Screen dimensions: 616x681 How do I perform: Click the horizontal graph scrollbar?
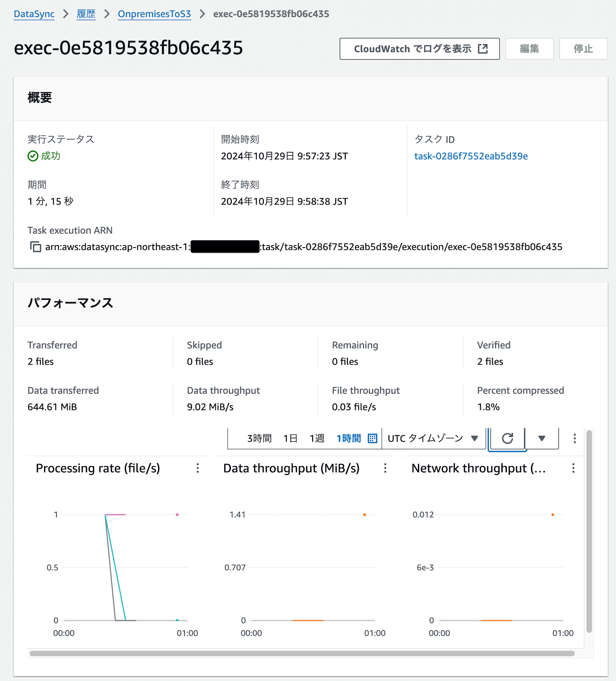click(x=302, y=653)
